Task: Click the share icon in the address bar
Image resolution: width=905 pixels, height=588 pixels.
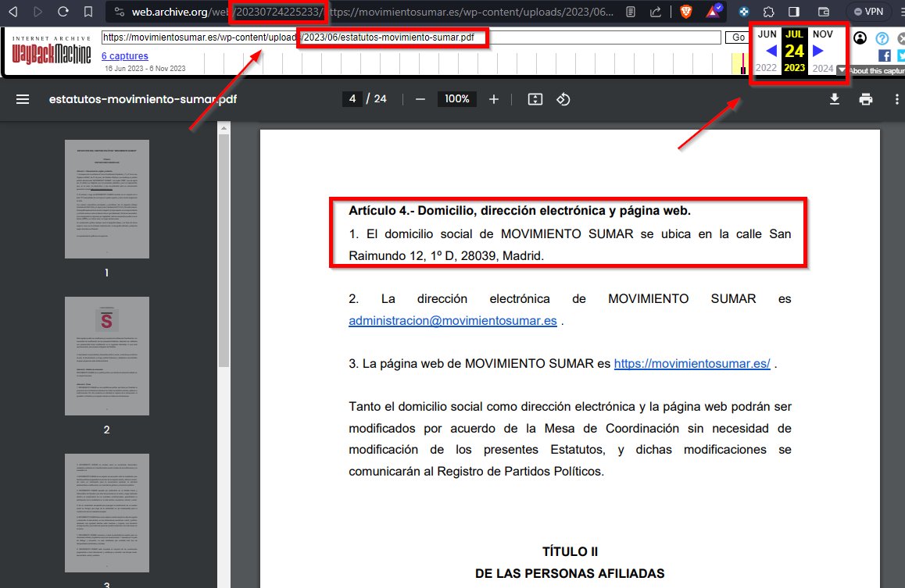Action: [x=656, y=12]
